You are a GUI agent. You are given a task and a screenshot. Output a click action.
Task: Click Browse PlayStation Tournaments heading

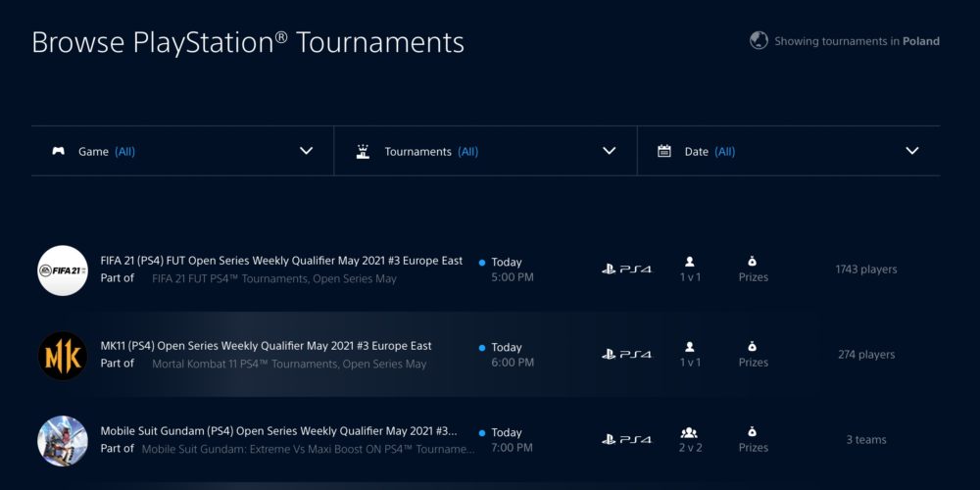pyautogui.click(x=248, y=42)
